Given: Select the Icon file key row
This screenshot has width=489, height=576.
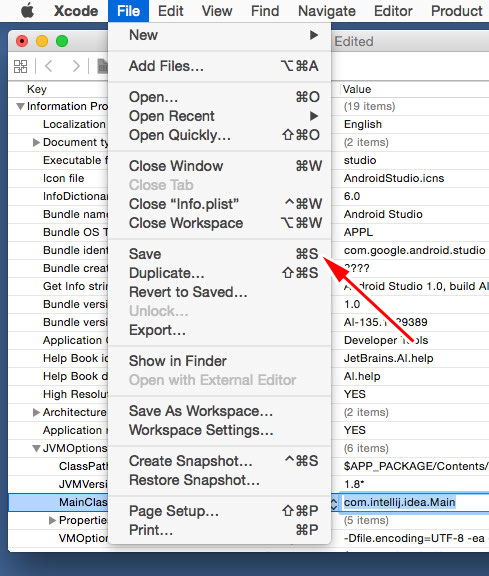Looking at the screenshot, I should point(64,178).
